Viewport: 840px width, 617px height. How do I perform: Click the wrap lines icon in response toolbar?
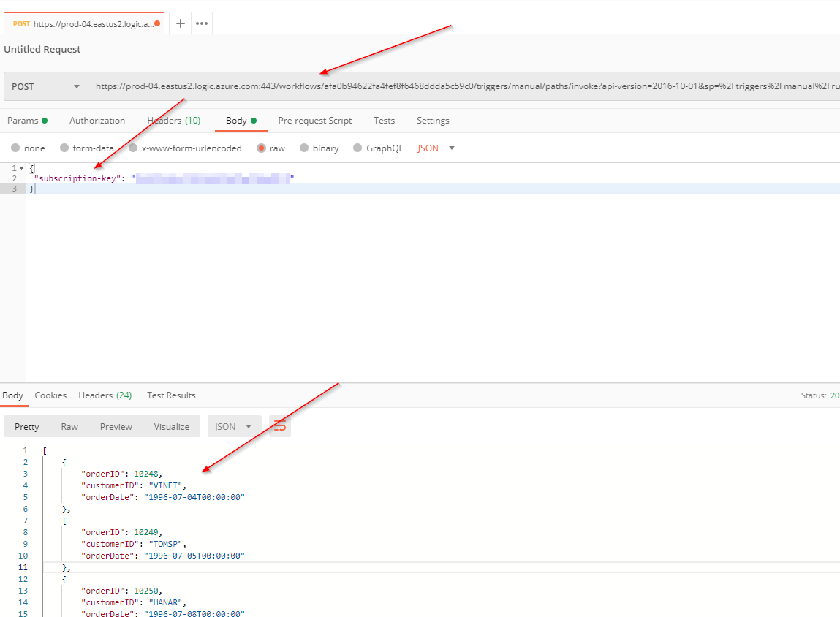pyautogui.click(x=279, y=426)
